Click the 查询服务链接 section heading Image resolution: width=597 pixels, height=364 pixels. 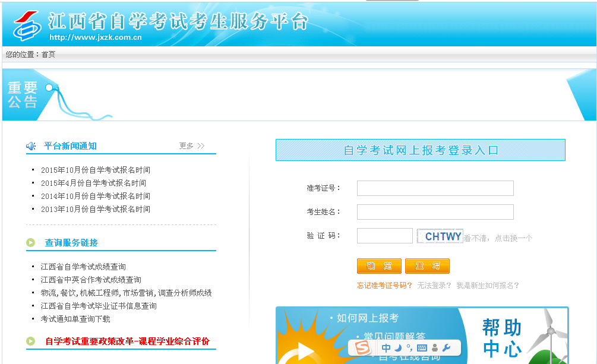tap(71, 242)
